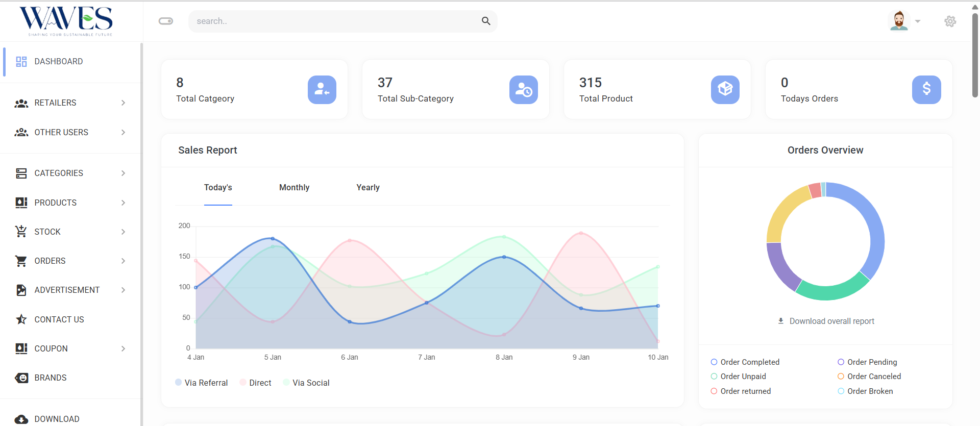Click the Total Sub-Category clock-user icon

tap(523, 90)
